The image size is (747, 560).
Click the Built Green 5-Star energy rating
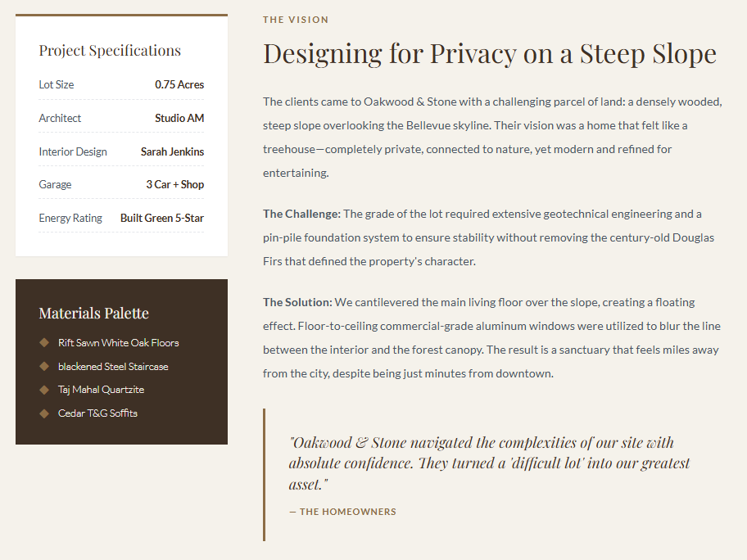coord(162,219)
